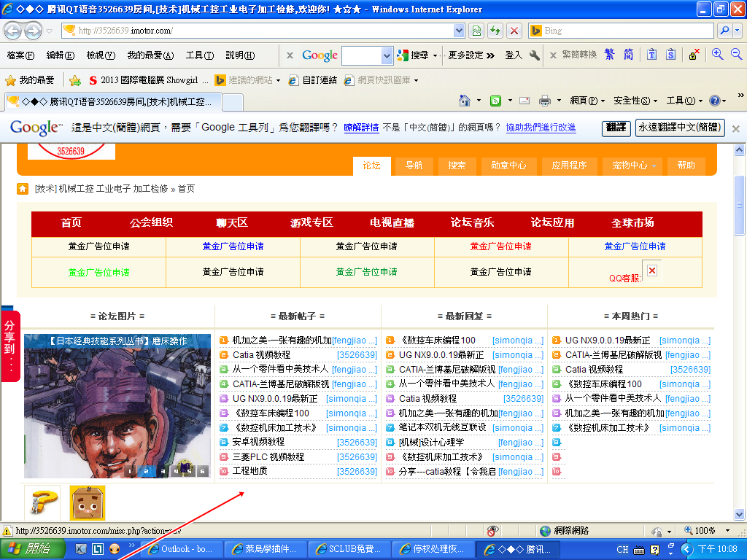747x560 pixels.
Task: Click the padlock with red X icon
Action: [x=694, y=55]
